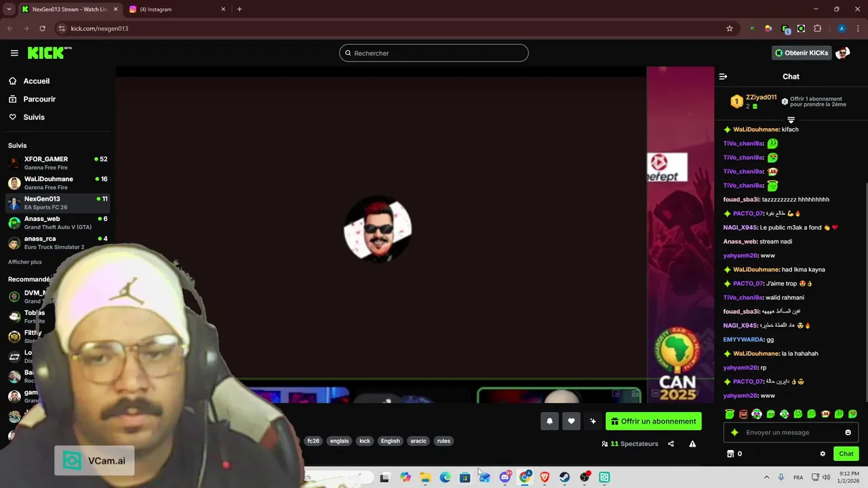Open WaLiDouhmane followed channel
The height and width of the screenshot is (488, 868).
(58, 183)
